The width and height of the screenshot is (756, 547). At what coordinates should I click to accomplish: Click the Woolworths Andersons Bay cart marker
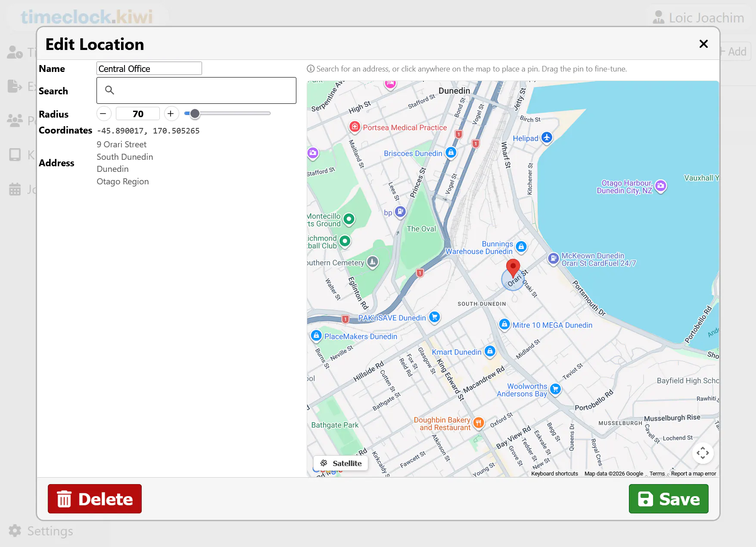556,389
